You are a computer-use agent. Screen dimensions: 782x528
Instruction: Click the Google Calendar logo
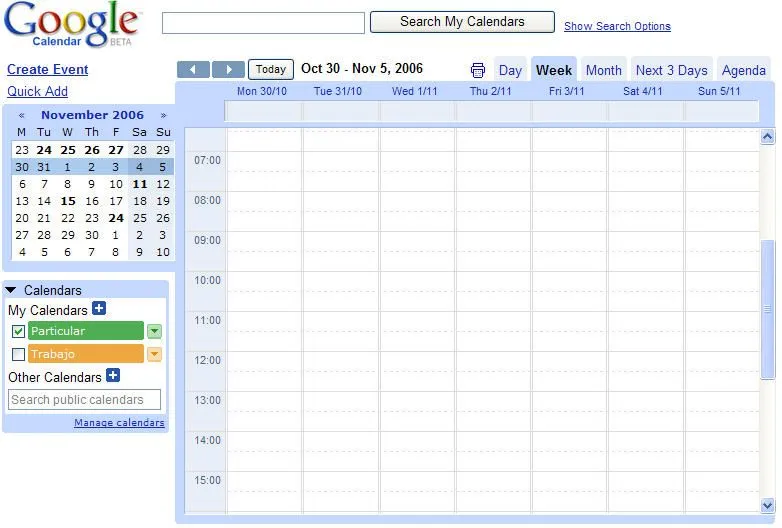click(71, 25)
